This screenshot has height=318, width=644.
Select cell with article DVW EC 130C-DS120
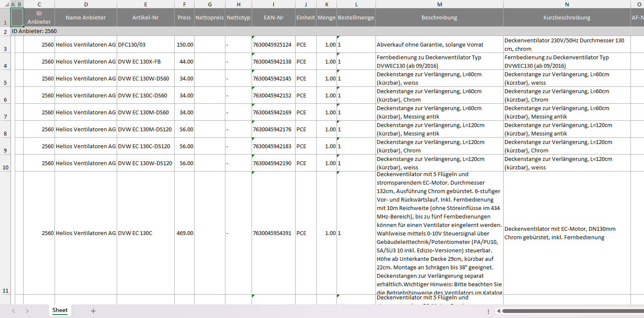point(145,146)
